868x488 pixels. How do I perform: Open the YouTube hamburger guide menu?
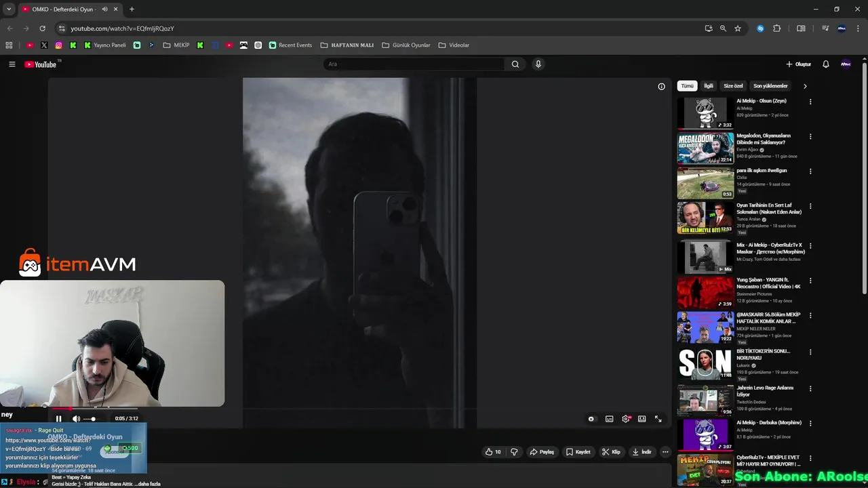point(12,64)
